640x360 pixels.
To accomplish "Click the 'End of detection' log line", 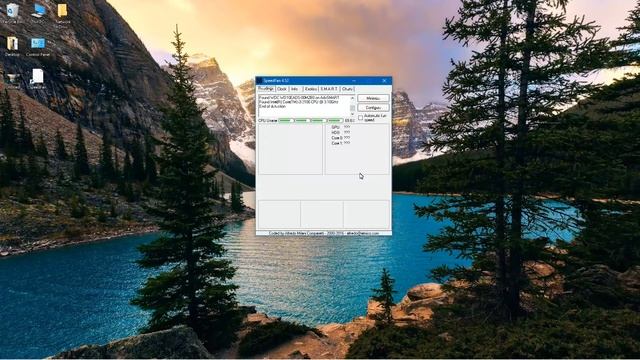I will click(272, 107).
